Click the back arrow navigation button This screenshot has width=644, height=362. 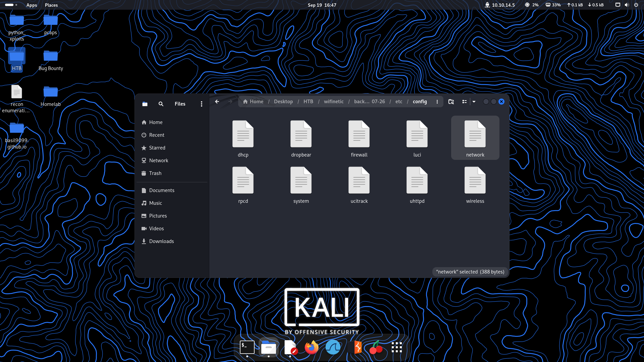(x=217, y=102)
